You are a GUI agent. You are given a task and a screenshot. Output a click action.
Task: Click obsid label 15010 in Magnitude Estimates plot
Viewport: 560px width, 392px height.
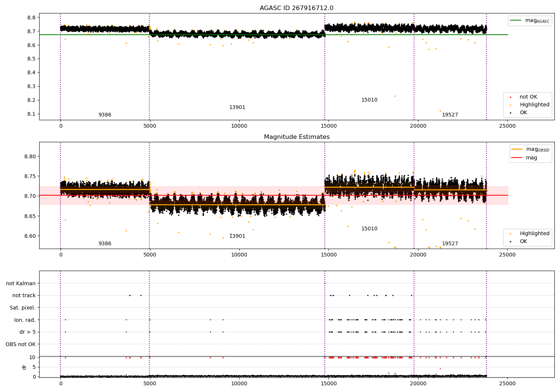coord(369,229)
